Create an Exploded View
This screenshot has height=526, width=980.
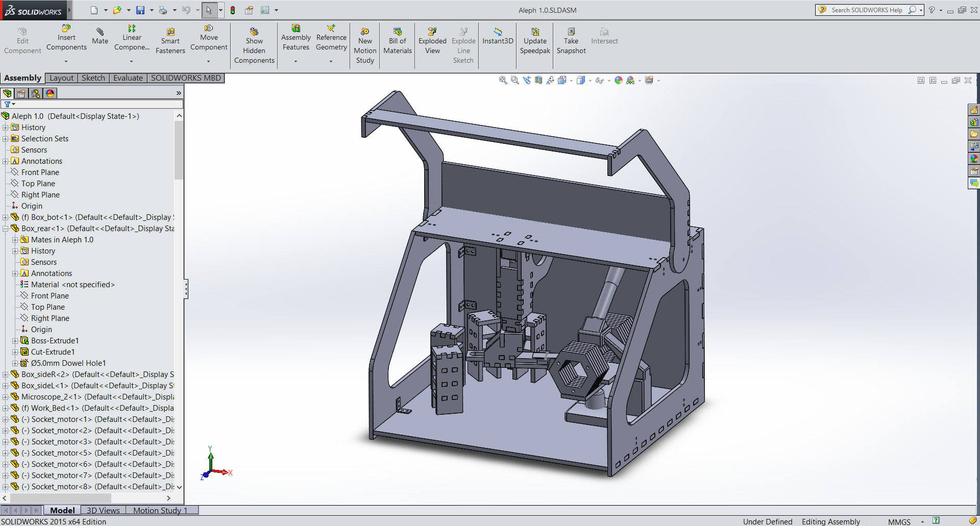[432, 41]
